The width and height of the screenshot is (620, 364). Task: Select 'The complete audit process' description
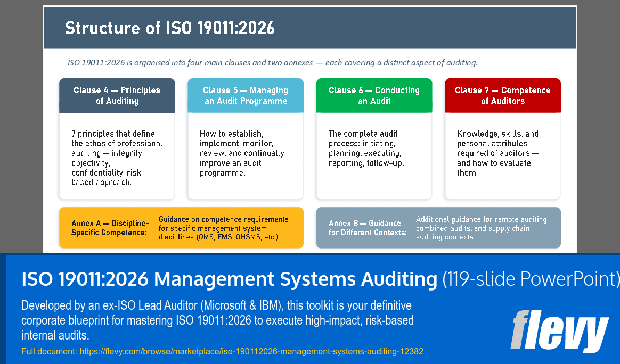point(366,148)
